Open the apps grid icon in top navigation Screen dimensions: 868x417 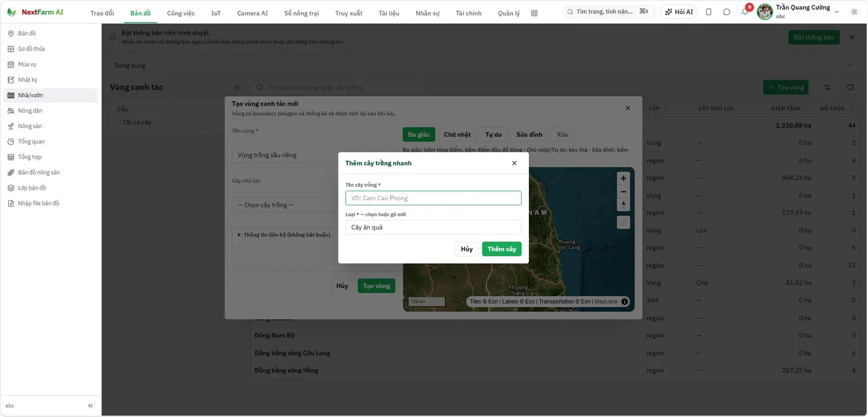(534, 13)
